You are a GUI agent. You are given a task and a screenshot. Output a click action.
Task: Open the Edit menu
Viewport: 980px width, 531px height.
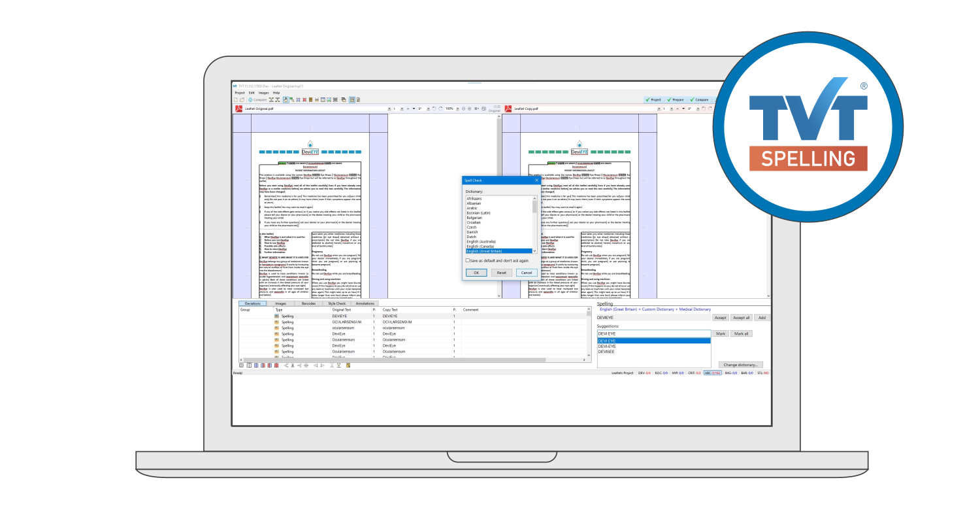(252, 93)
